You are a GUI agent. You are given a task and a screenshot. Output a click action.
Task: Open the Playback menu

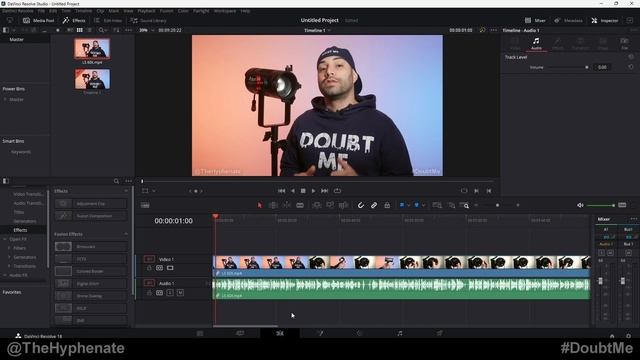(x=146, y=11)
